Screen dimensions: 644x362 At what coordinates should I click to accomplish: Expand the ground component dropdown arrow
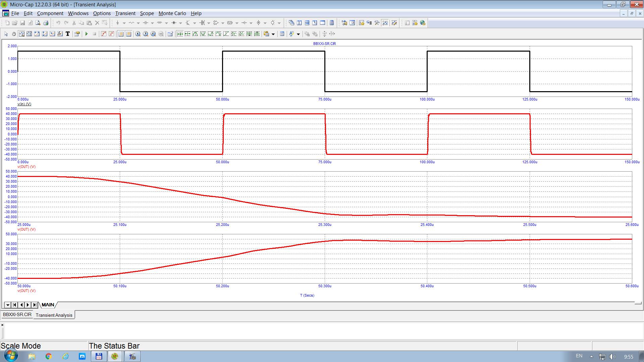pos(124,23)
